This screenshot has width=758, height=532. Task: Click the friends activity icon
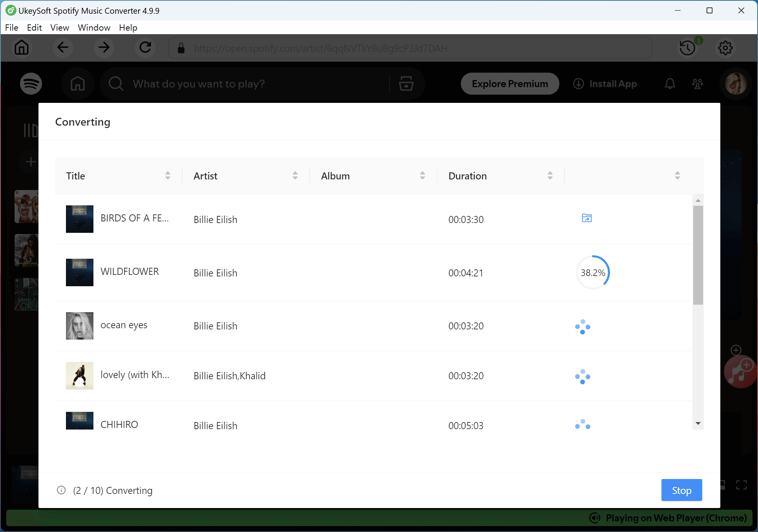[x=698, y=84]
